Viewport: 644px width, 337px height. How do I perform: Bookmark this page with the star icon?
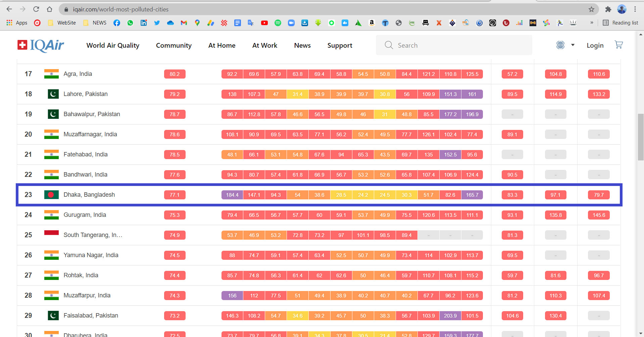591,9
